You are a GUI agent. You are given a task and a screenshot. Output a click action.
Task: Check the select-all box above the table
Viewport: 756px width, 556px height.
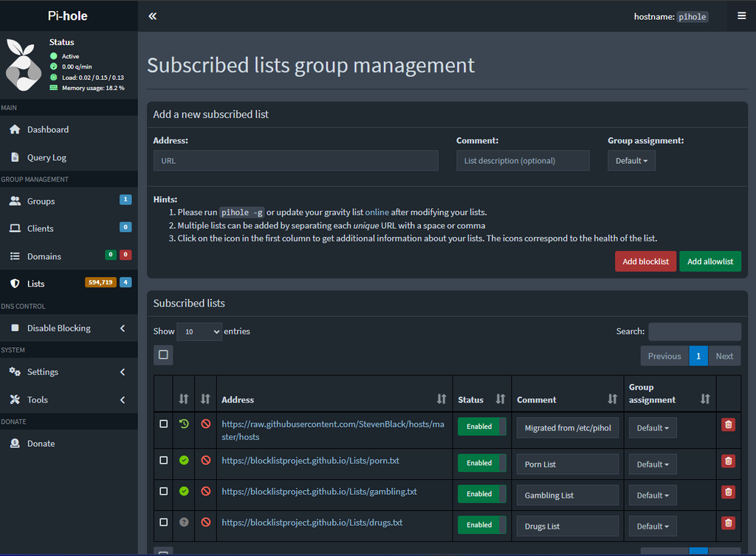163,355
